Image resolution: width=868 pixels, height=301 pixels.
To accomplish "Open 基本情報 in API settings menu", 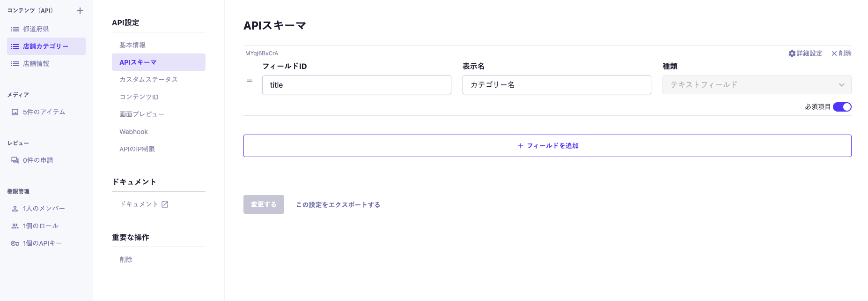I will coord(132,45).
